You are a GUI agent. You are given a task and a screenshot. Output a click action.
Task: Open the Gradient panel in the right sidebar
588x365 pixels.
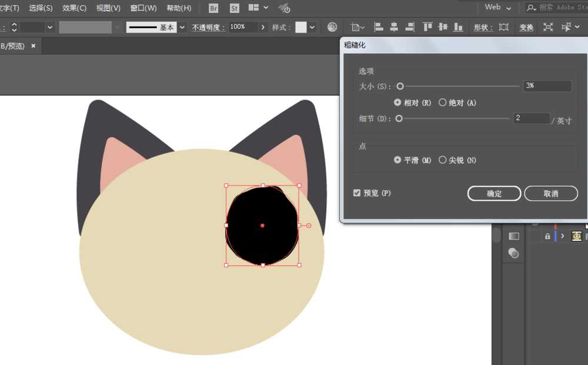[513, 235]
